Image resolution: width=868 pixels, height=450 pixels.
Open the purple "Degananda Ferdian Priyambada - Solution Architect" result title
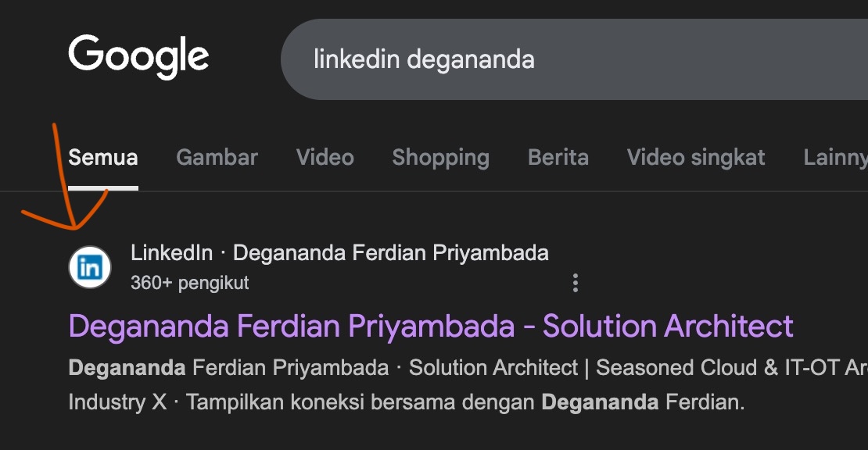(x=431, y=326)
